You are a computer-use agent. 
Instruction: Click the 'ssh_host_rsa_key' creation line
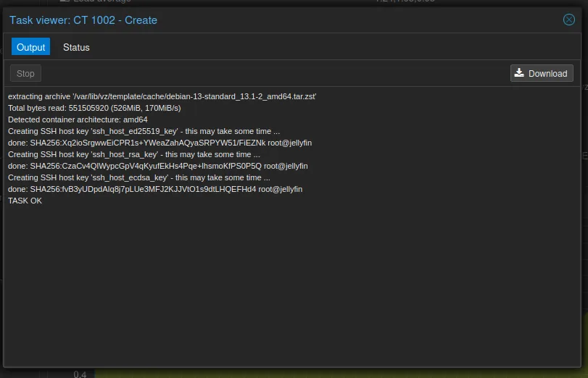(x=134, y=155)
